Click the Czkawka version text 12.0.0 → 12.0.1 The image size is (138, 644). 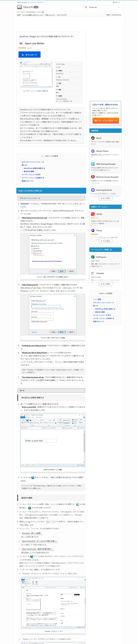(96, 277)
